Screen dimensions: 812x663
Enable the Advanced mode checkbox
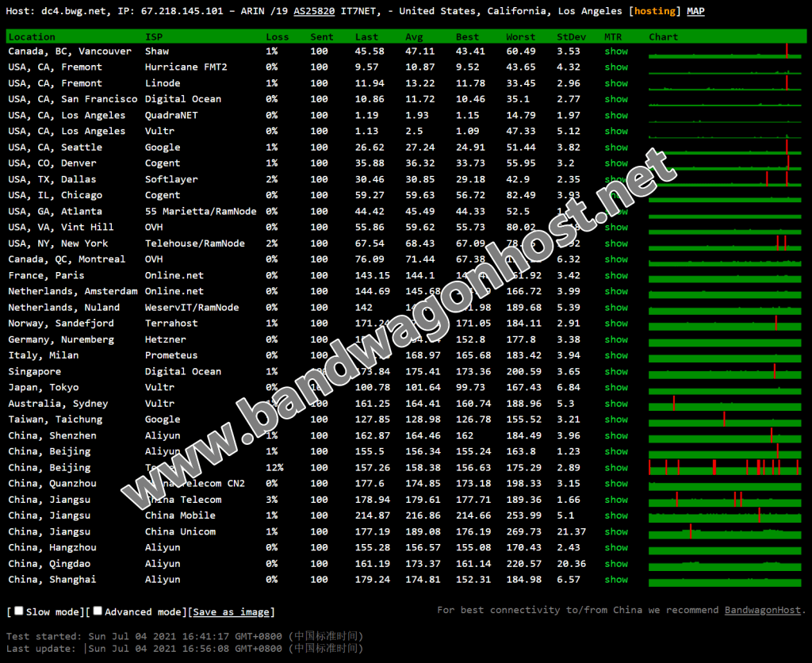pyautogui.click(x=98, y=611)
